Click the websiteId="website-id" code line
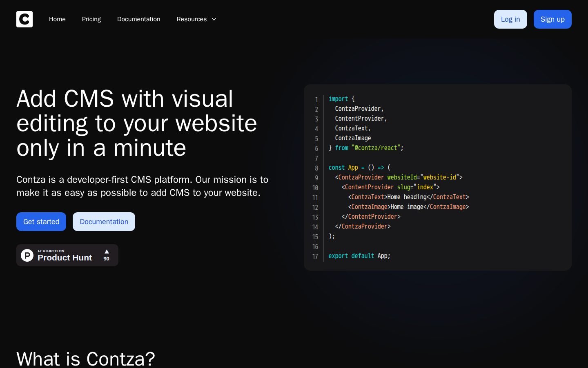588x368 pixels. coord(399,177)
